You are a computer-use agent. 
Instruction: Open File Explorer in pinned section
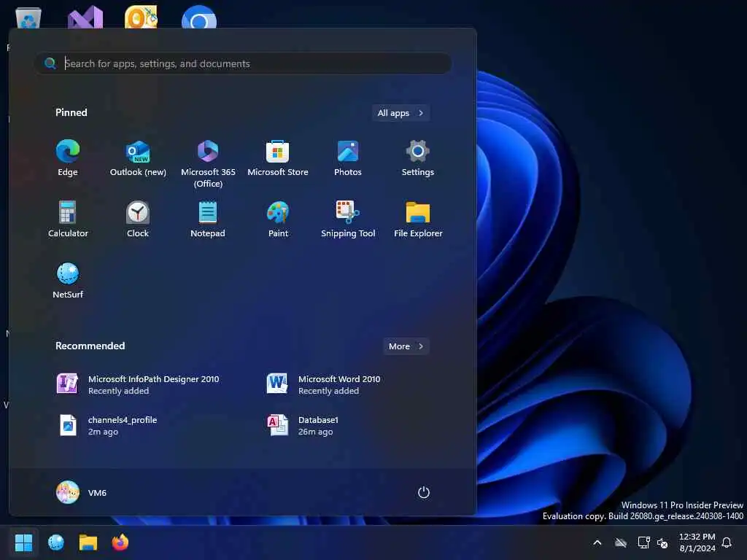click(418, 219)
